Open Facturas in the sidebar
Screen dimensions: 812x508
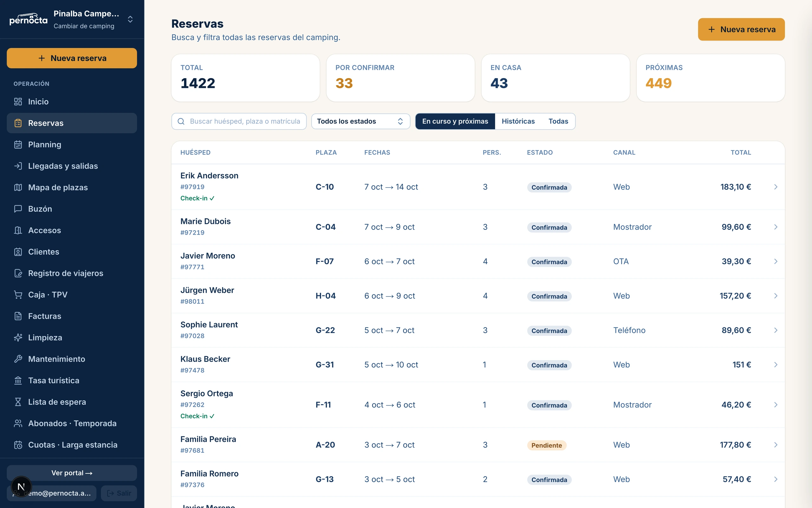(72, 316)
